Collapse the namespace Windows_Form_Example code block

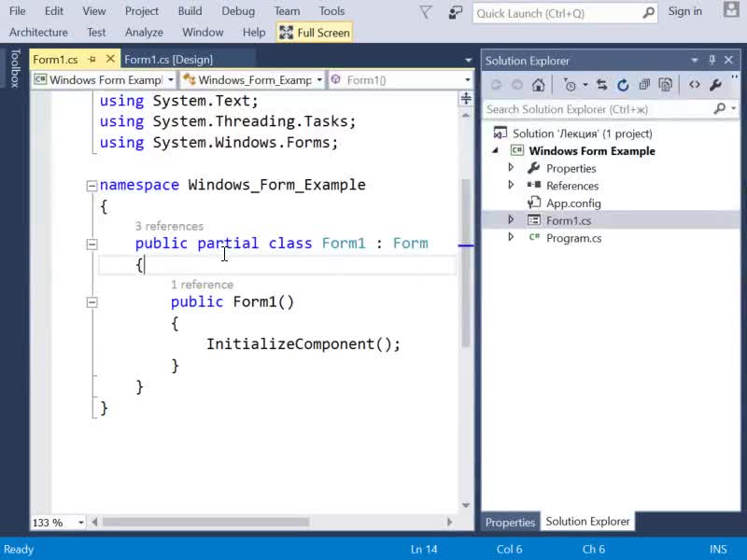click(92, 185)
